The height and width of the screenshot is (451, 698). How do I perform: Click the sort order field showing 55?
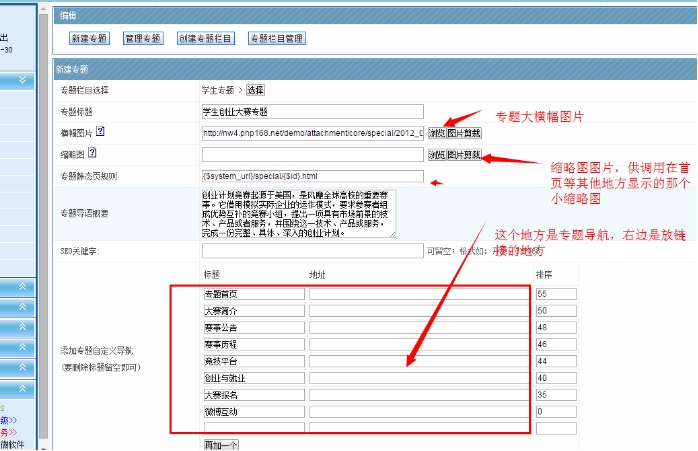pyautogui.click(x=555, y=294)
